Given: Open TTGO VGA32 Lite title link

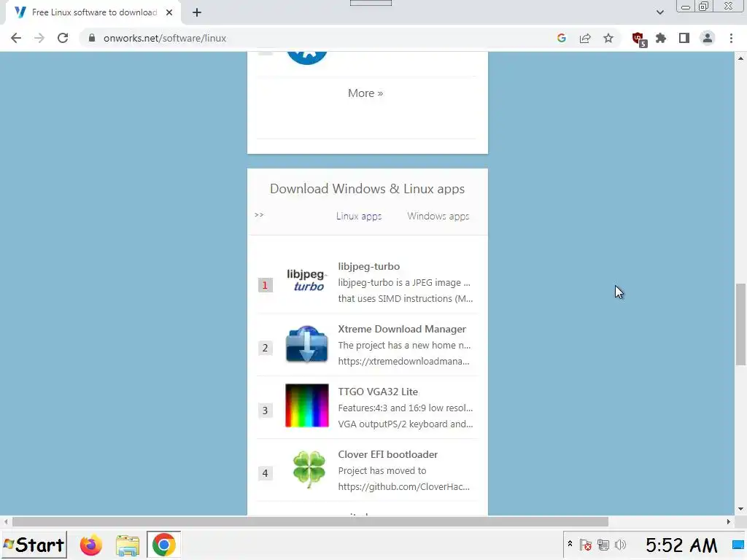Looking at the screenshot, I should (x=378, y=392).
